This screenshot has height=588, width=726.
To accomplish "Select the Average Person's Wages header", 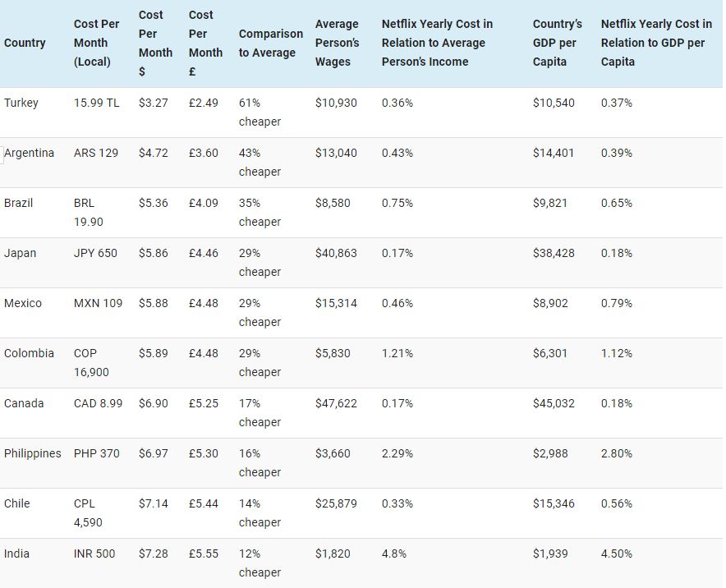I will click(x=337, y=43).
